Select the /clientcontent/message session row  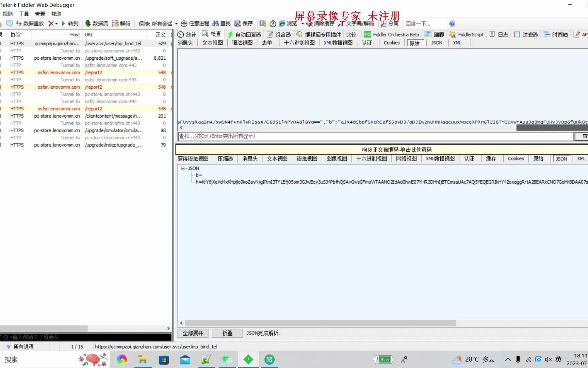tap(85, 116)
